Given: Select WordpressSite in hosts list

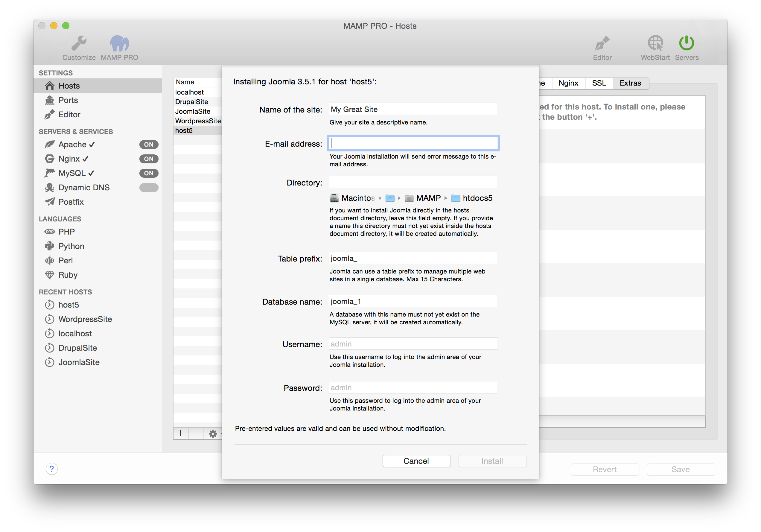Looking at the screenshot, I should 197,121.
